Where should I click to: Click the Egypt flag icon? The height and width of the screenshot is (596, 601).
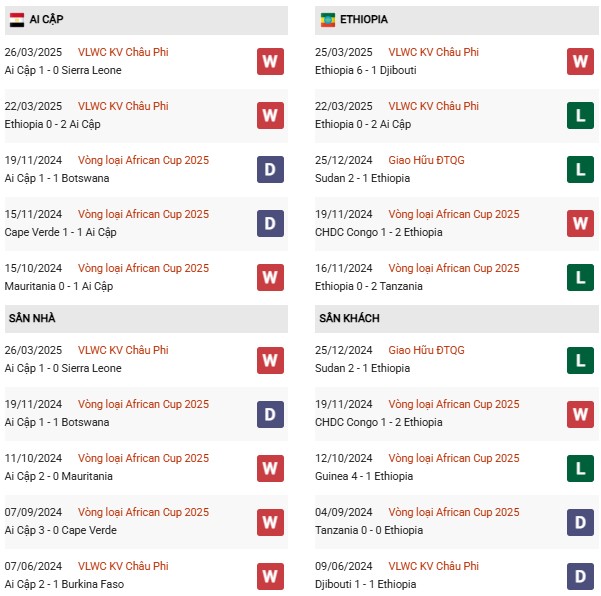[x=16, y=19]
